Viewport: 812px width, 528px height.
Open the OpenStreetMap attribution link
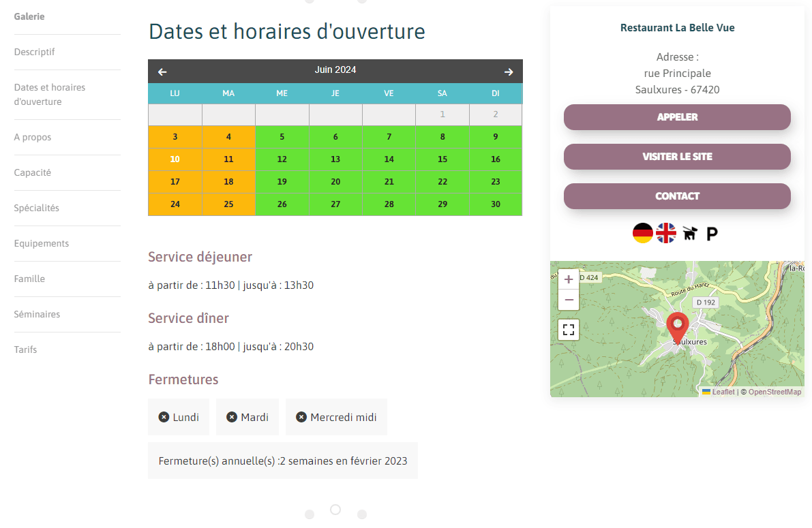[775, 392]
